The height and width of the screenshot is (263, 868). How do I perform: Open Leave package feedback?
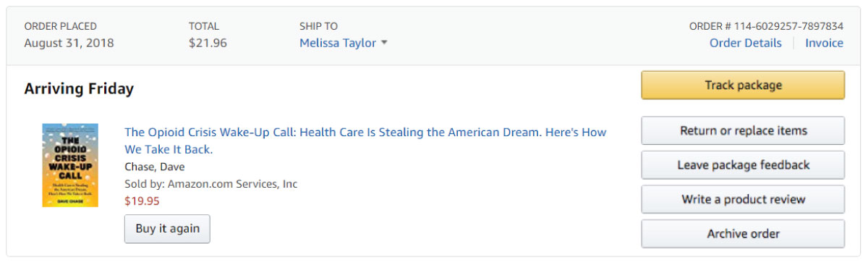tap(743, 165)
